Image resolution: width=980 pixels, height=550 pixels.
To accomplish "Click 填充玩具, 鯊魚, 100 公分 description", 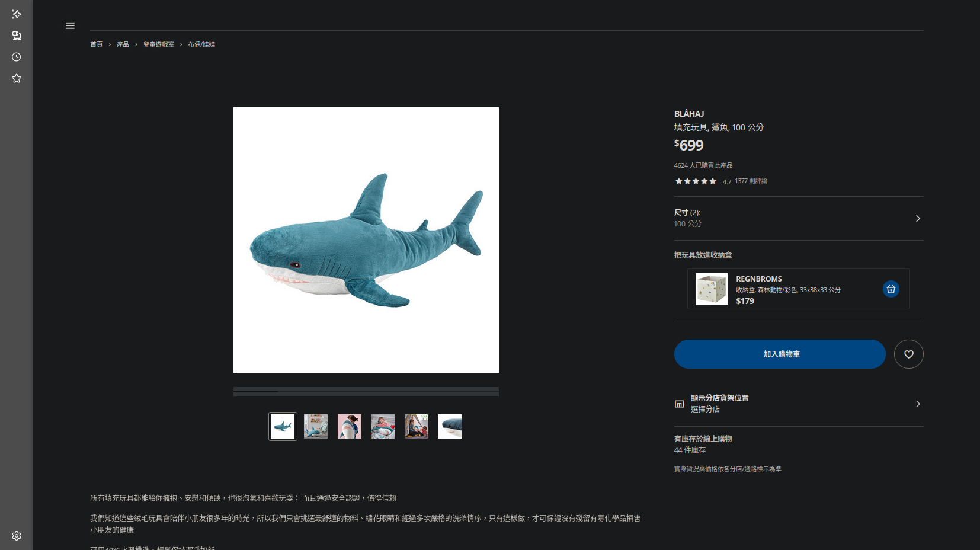I will click(x=719, y=127).
